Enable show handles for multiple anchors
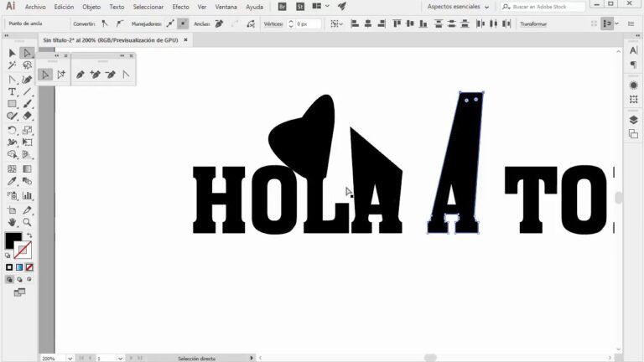This screenshot has width=644, height=362. pyautogui.click(x=170, y=23)
